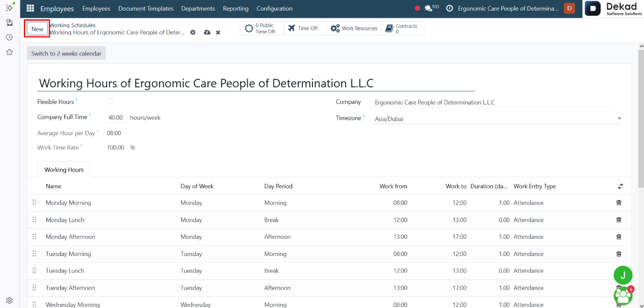The height and width of the screenshot is (308, 644).
Task: Click the Wednesday Morning name cell
Action: pyautogui.click(x=73, y=305)
